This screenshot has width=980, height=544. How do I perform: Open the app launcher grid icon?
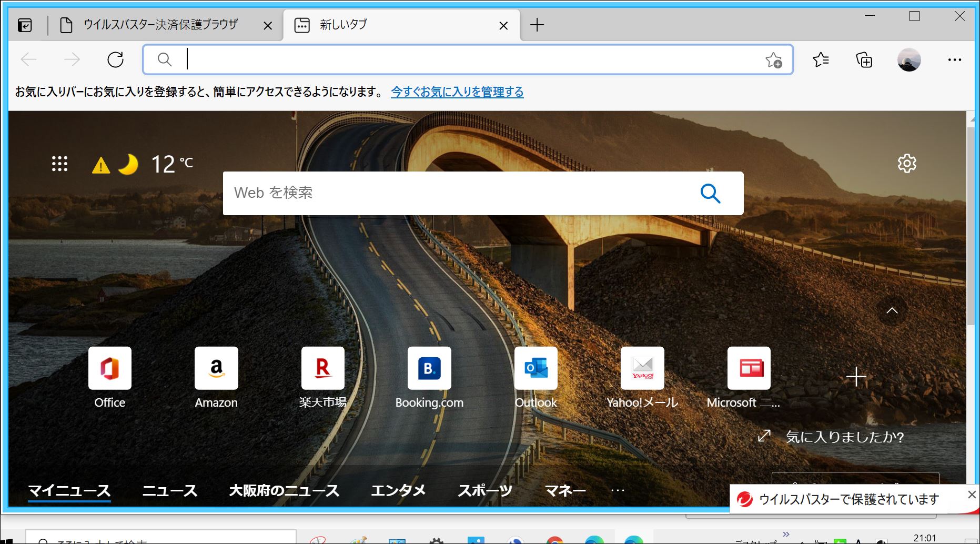[59, 164]
